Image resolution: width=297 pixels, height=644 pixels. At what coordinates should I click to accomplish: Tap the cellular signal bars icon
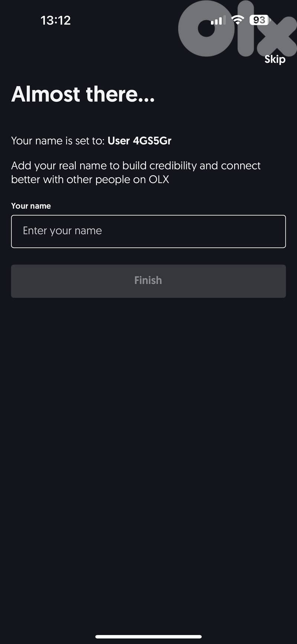(218, 21)
